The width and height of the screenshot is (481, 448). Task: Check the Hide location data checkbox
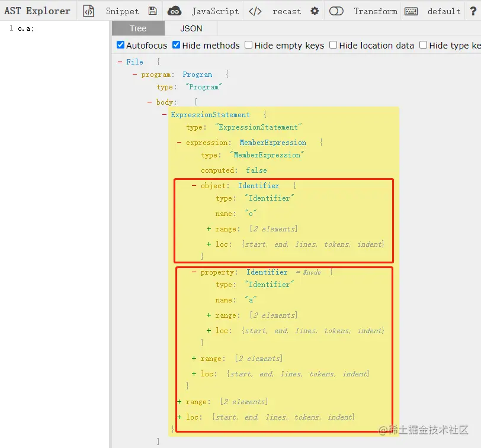coord(332,45)
